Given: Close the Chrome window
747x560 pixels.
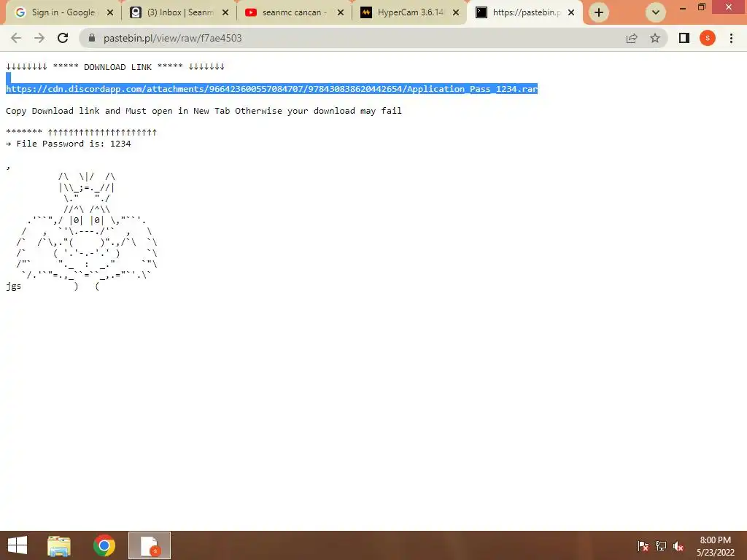Looking at the screenshot, I should click(729, 7).
